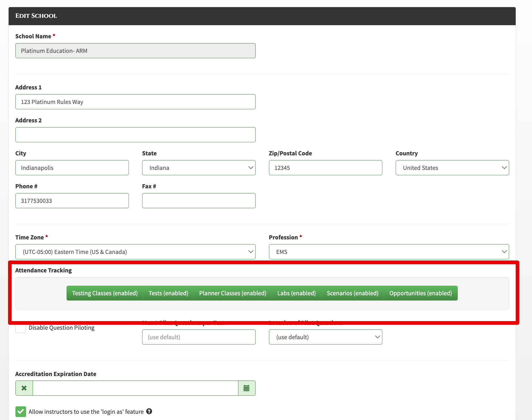Click the Accreditation Expiration Date text field
The image size is (532, 420).
(135, 388)
